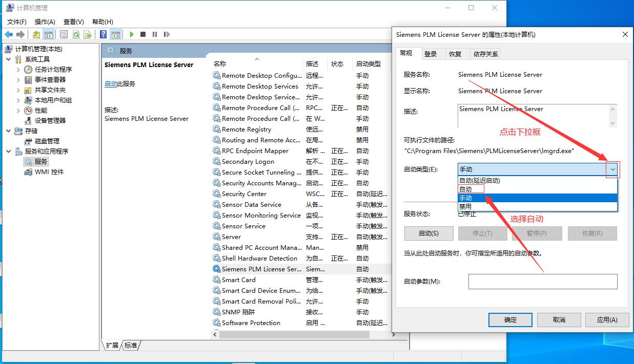Expand the 任务计划程序 tree node
The width and height of the screenshot is (634, 364).
tap(18, 69)
